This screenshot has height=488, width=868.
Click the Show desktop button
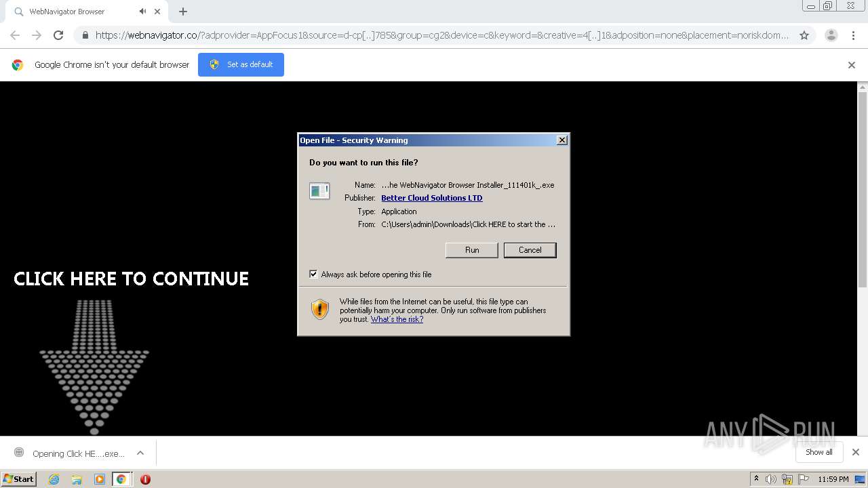861,479
